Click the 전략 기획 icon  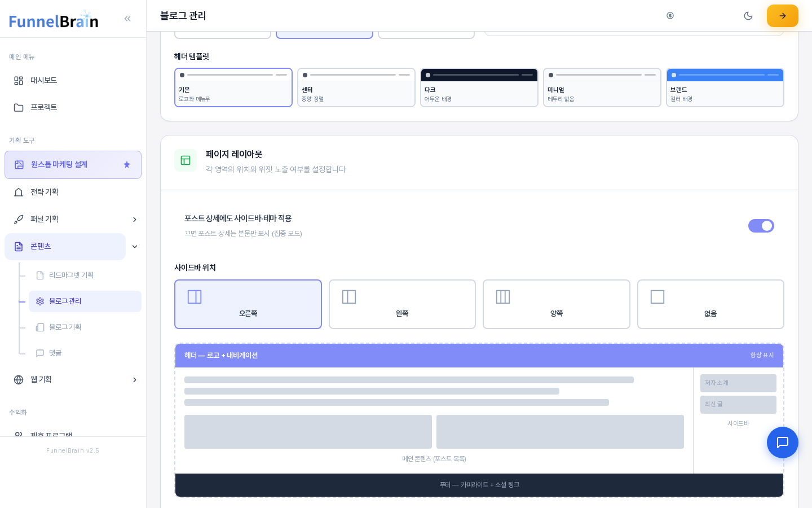pos(19,192)
